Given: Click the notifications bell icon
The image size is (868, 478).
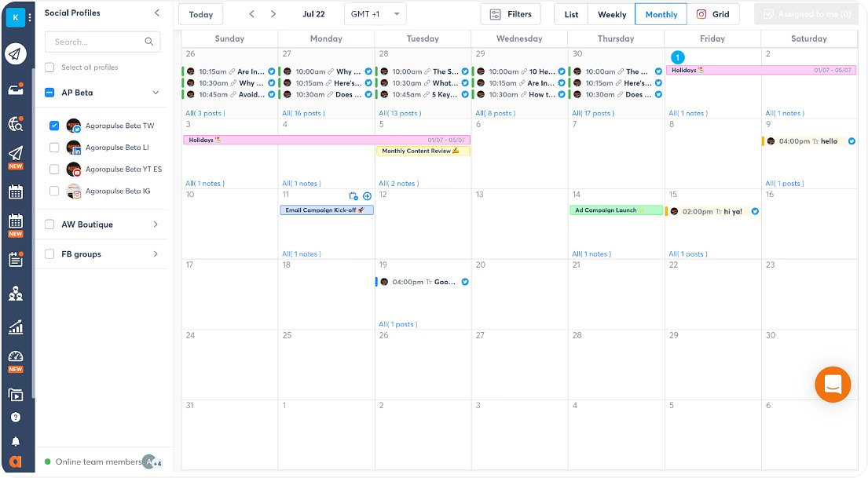Looking at the screenshot, I should pyautogui.click(x=15, y=441).
